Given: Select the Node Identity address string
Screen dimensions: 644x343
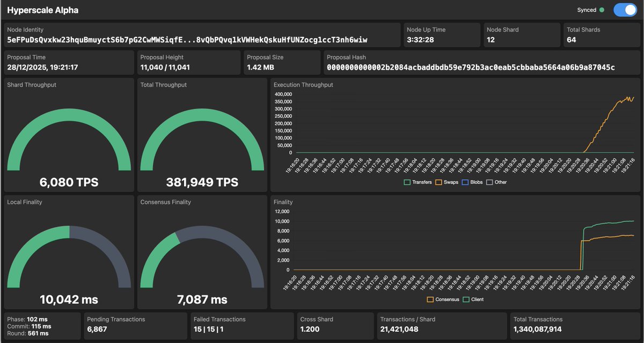Looking at the screenshot, I should [187, 40].
